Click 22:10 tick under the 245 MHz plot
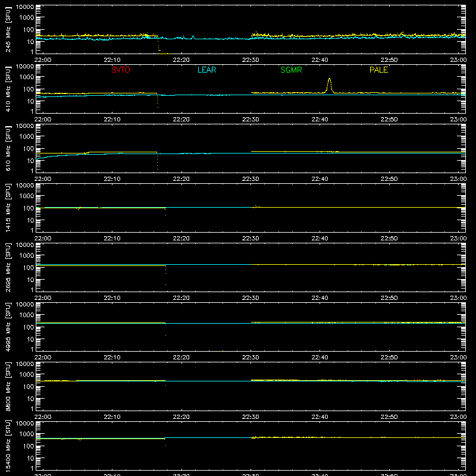 [112, 60]
